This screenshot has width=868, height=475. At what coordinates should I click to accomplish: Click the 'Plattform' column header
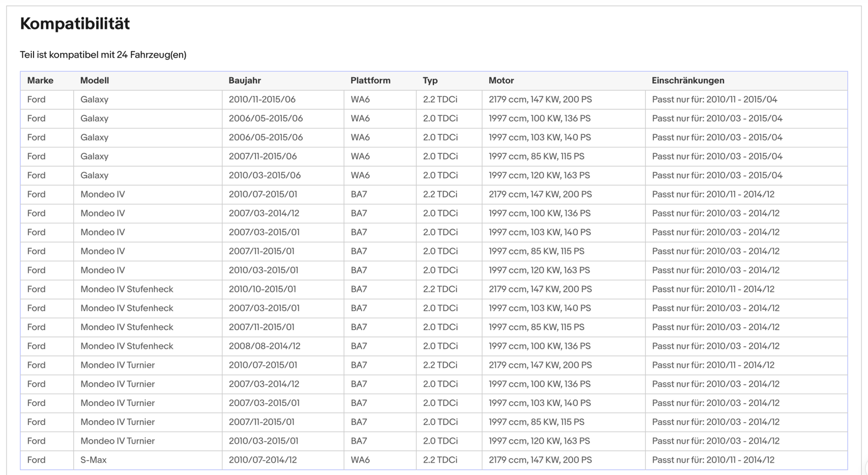click(x=370, y=81)
